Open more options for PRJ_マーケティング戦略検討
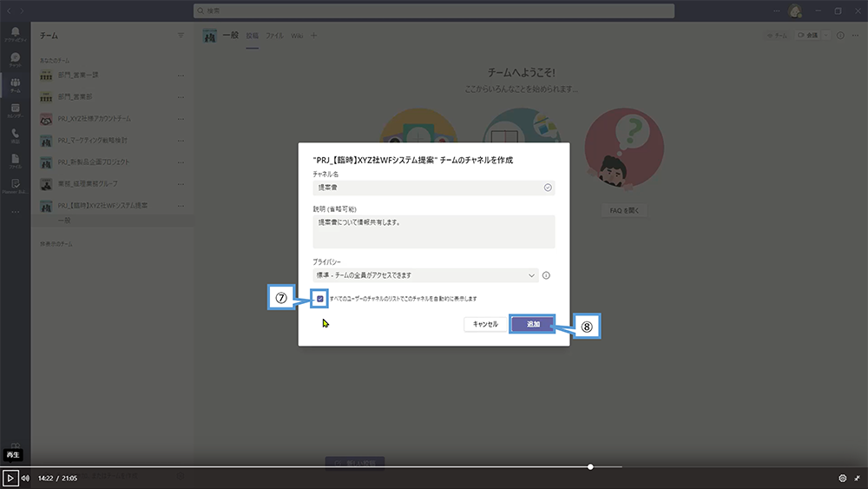 [x=181, y=141]
